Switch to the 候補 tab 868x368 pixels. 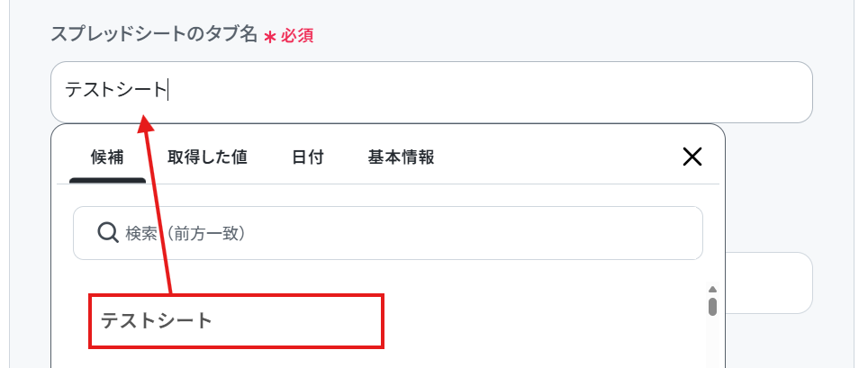107,157
